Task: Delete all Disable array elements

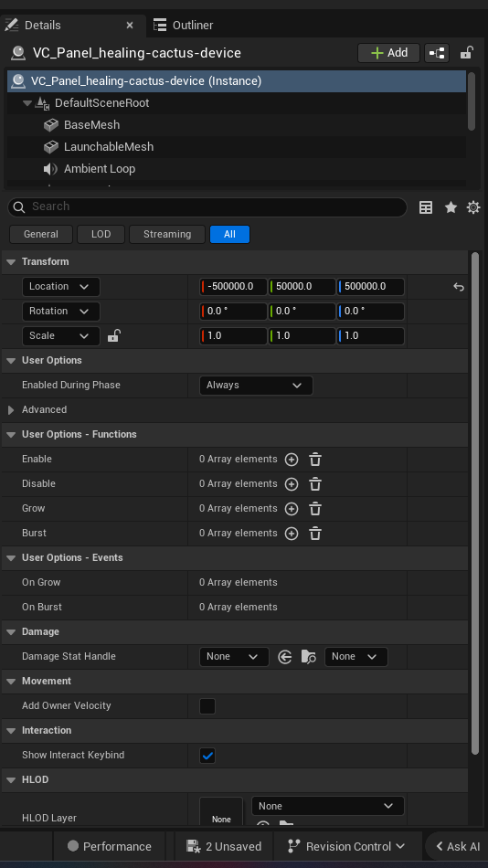Action: tap(315, 484)
